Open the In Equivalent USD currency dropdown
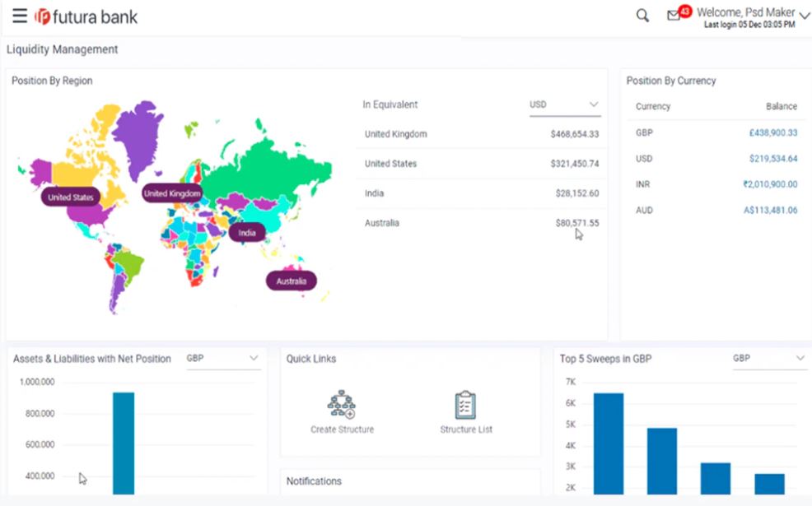 click(565, 104)
